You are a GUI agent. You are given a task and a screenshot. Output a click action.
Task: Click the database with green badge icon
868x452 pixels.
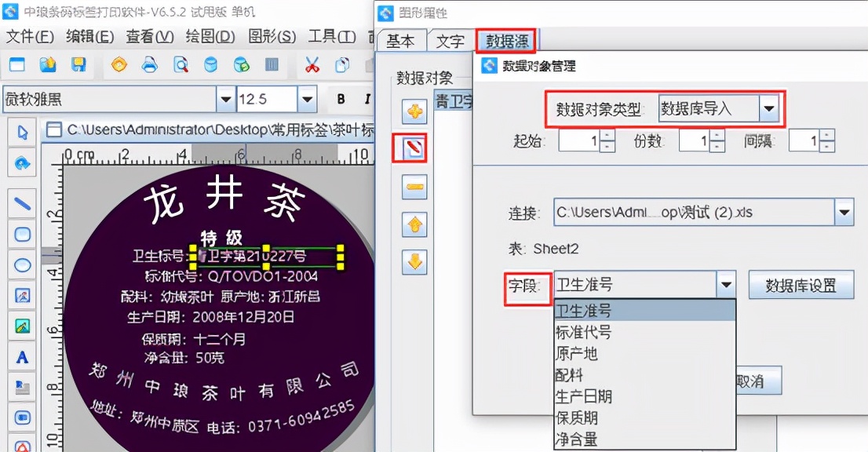point(242,65)
